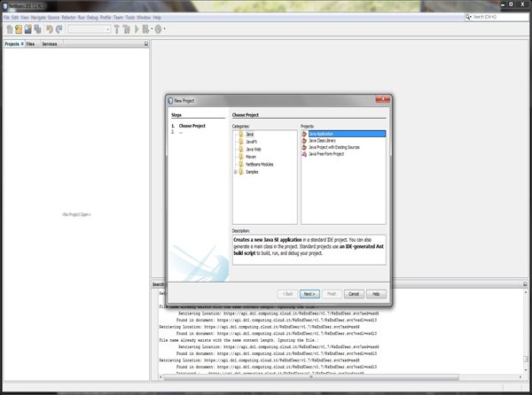The image size is (532, 395).
Task: Click the disabled < Back button
Action: coord(287,294)
